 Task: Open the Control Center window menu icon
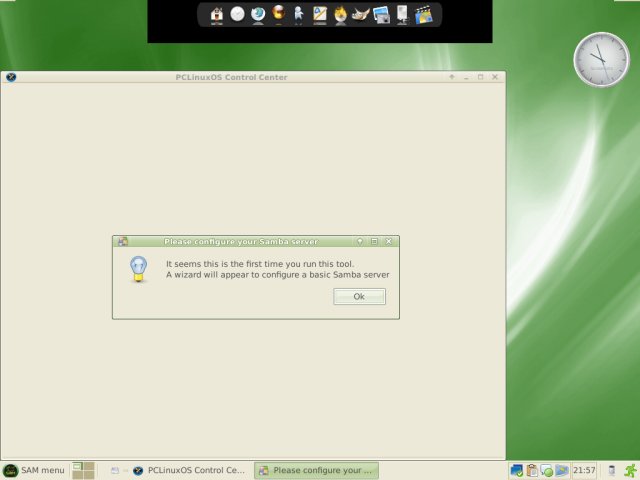pyautogui.click(x=11, y=77)
